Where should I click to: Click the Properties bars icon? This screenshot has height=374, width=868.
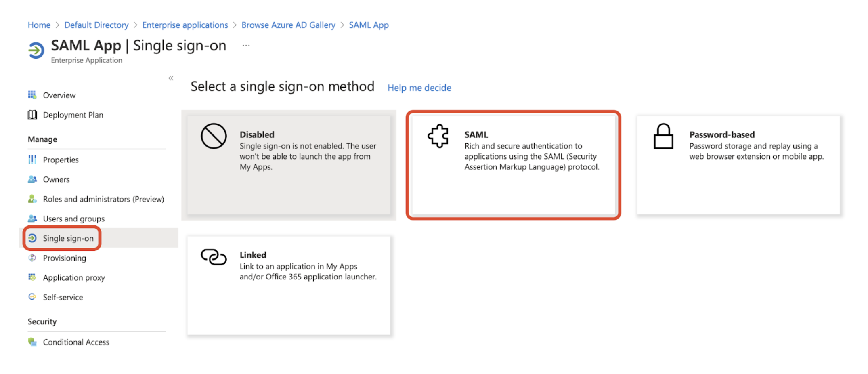click(x=32, y=160)
